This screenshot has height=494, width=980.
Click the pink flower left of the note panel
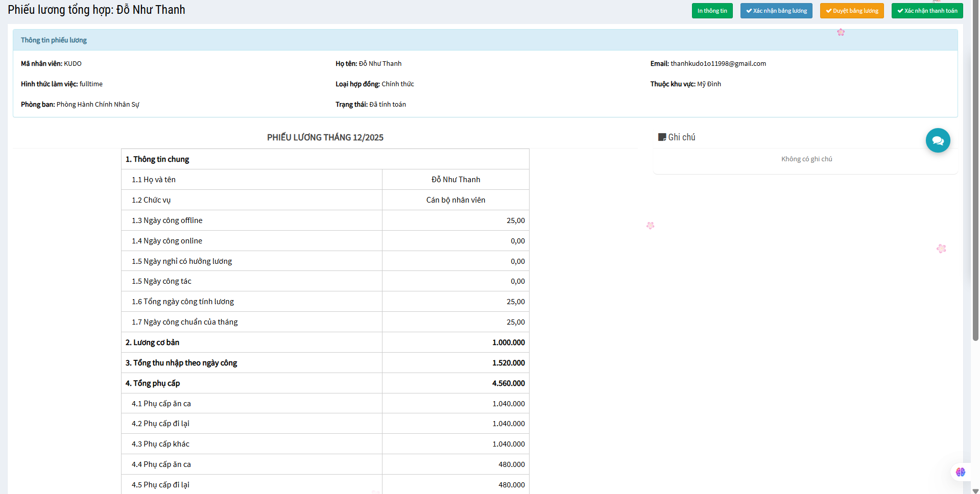[x=650, y=225]
